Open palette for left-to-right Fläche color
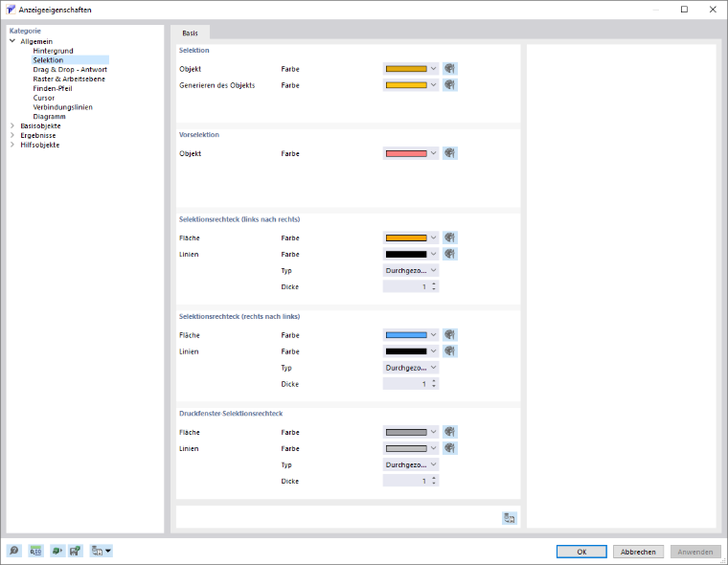The width and height of the screenshot is (728, 565). (x=450, y=237)
